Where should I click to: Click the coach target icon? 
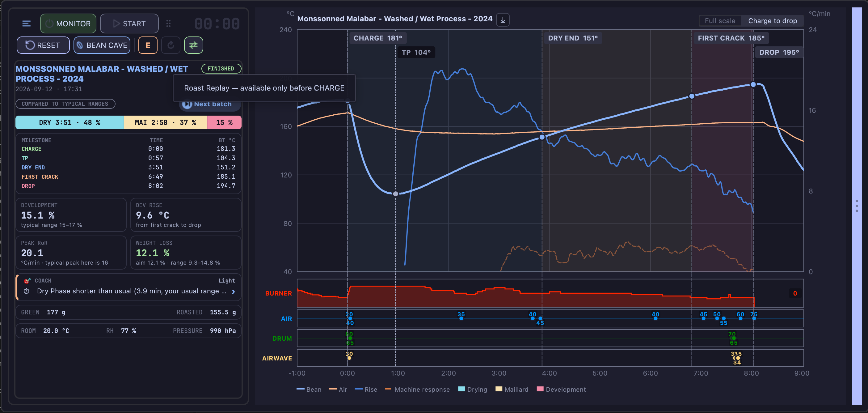[x=27, y=281]
